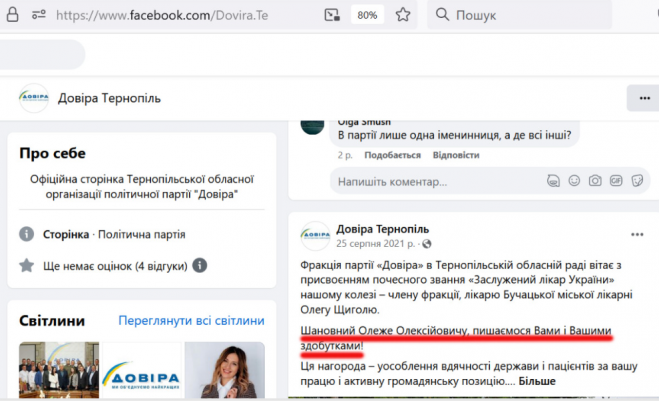Image resolution: width=659 pixels, height=401 pixels.
Task: Open the post author link Довіра Тернопіль
Action: click(382, 229)
